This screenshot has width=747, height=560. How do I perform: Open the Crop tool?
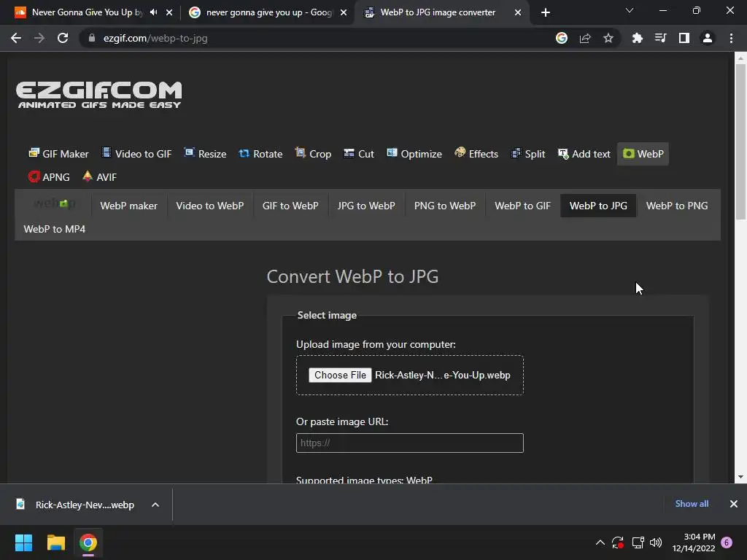click(x=313, y=154)
